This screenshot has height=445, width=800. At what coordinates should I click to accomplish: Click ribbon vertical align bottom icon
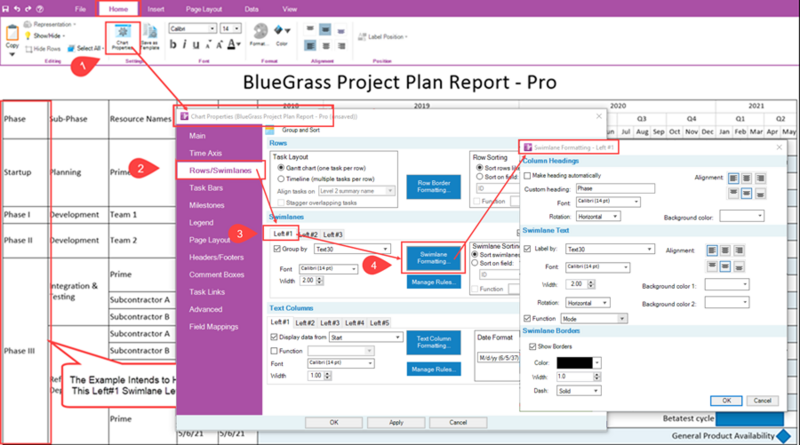[341, 30]
